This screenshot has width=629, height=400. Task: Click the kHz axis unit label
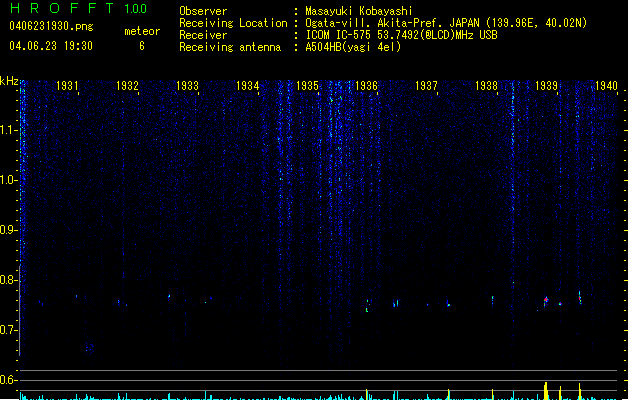tap(9, 81)
